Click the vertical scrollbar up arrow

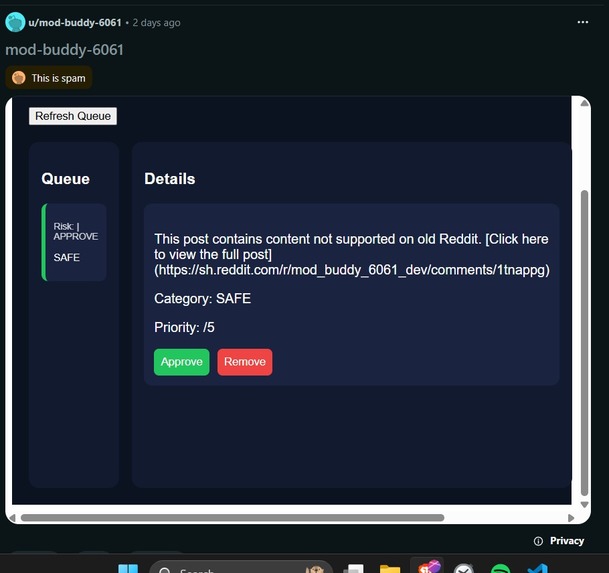585,103
